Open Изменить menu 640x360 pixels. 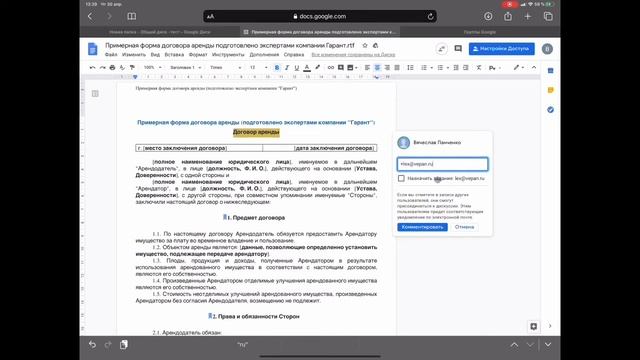(x=134, y=54)
